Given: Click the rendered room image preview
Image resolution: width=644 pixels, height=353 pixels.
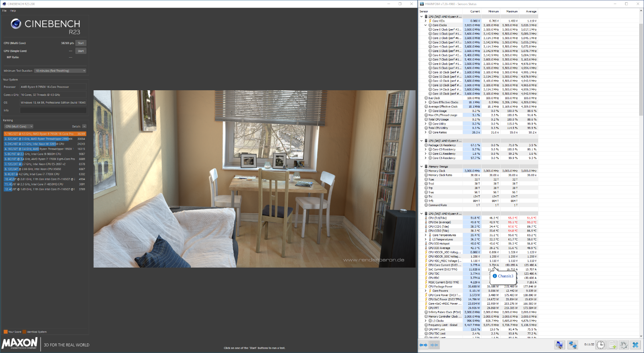Looking at the screenshot, I should 254,179.
